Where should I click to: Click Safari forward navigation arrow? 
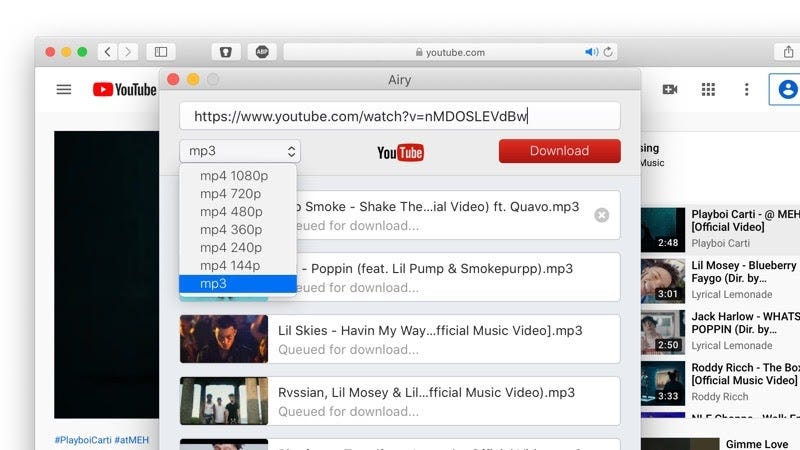128,52
